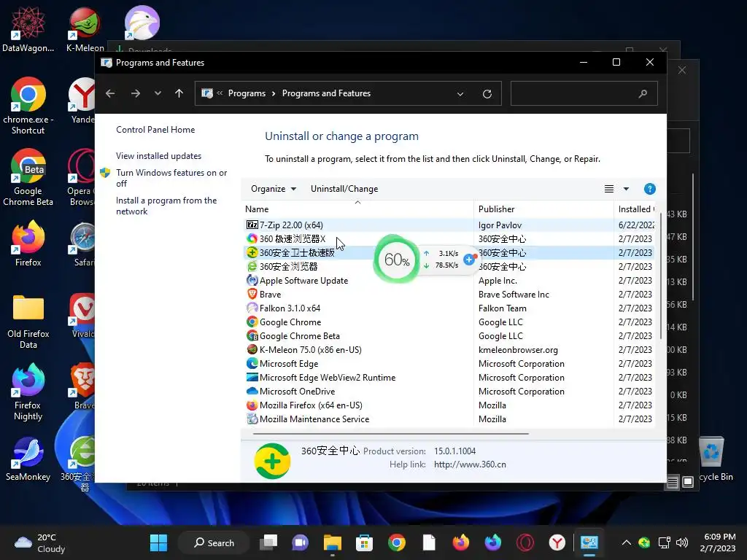The image size is (747, 560).
Task: Open Turn Windows features on or off
Action: click(x=171, y=178)
